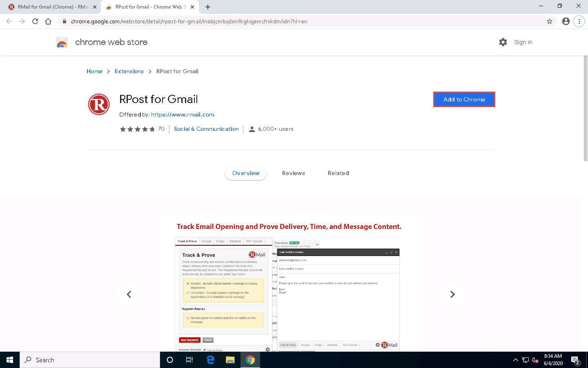Click the Chrome profile avatar icon
This screenshot has width=588, height=368.
pos(566,21)
